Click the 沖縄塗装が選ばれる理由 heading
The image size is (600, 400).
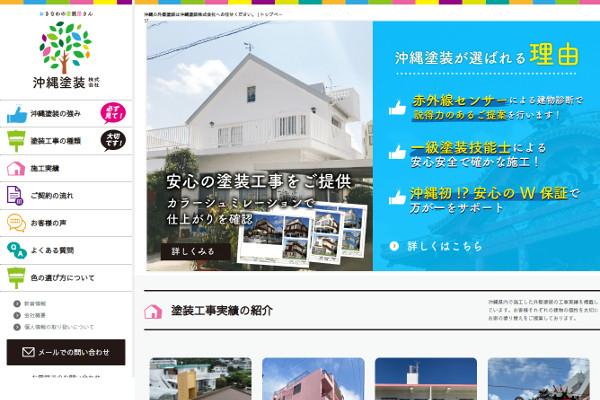[487, 56]
